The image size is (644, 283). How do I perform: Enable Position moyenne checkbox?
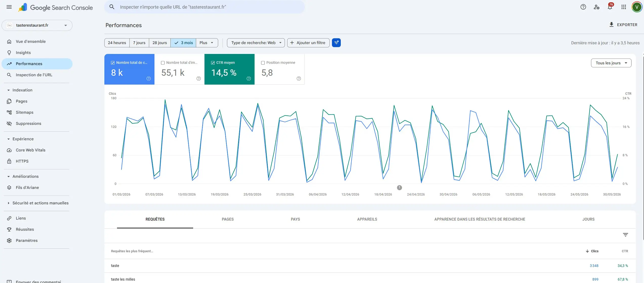pos(263,63)
